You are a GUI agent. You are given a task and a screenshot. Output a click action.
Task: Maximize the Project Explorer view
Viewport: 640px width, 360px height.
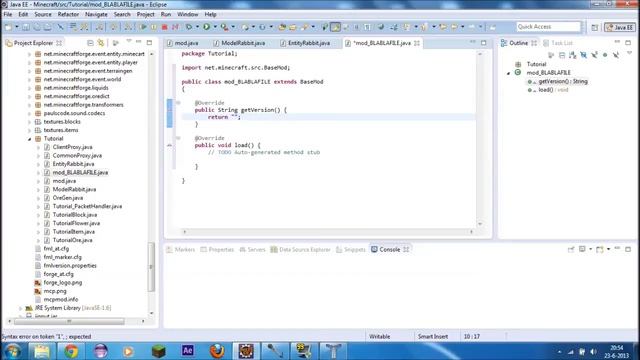149,42
